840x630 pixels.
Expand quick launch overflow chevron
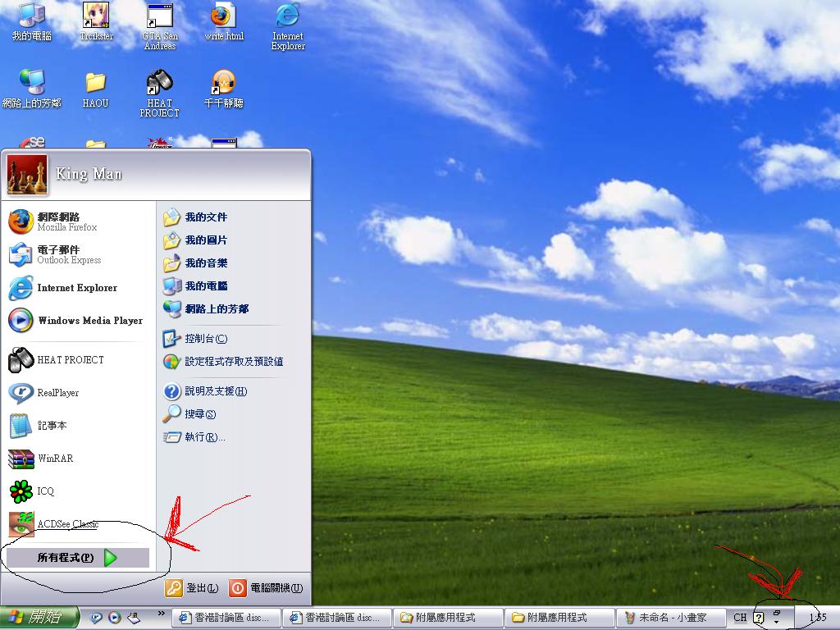click(162, 614)
